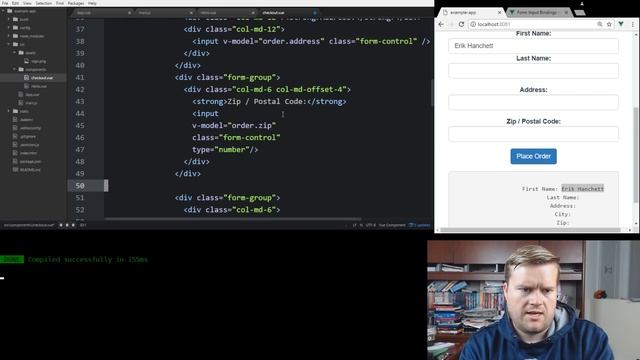
Task: Open the Help menu
Action: pyautogui.click(x=92, y=3)
